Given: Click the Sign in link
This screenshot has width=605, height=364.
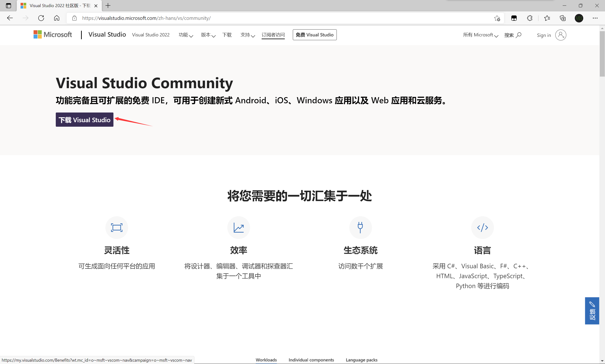Looking at the screenshot, I should tap(544, 35).
